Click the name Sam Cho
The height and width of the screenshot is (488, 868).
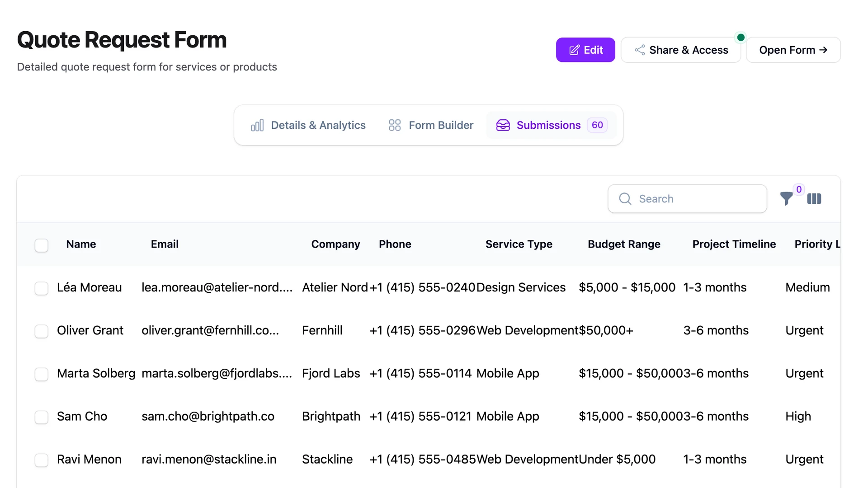coord(82,416)
